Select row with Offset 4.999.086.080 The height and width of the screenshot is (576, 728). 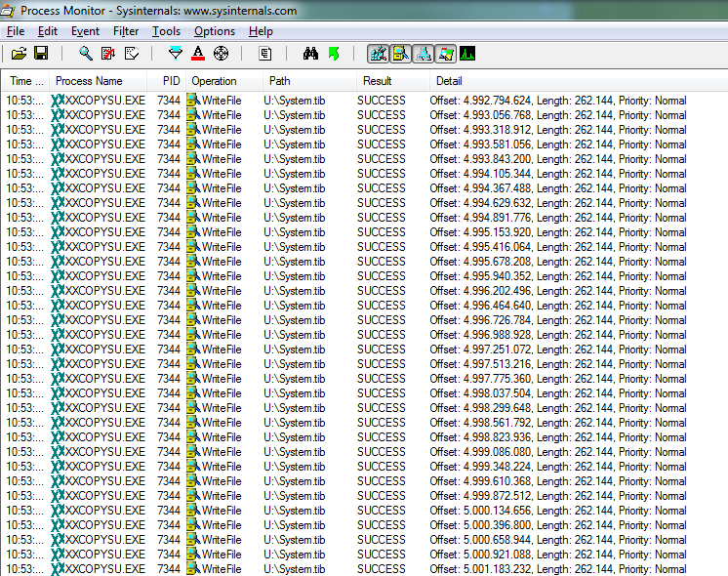tap(364, 451)
